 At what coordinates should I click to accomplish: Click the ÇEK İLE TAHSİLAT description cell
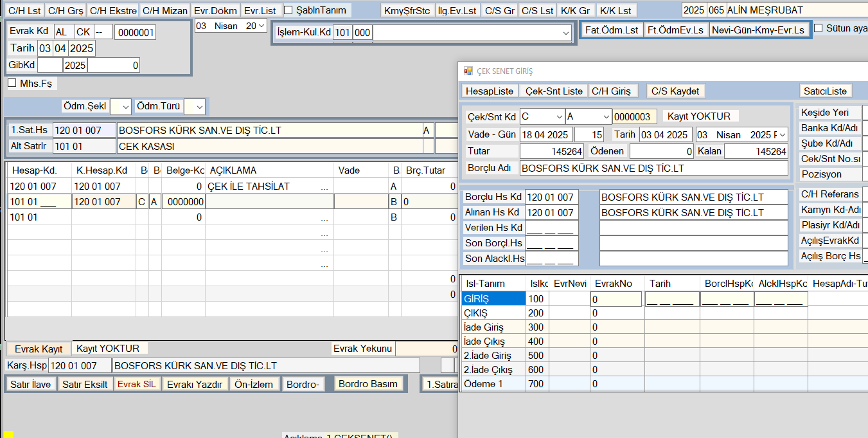[x=269, y=187]
